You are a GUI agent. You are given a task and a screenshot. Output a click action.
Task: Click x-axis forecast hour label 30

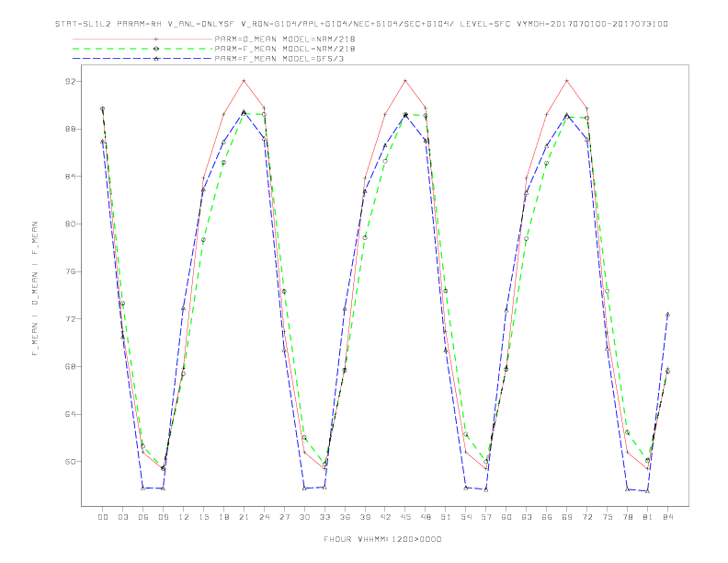click(x=304, y=517)
